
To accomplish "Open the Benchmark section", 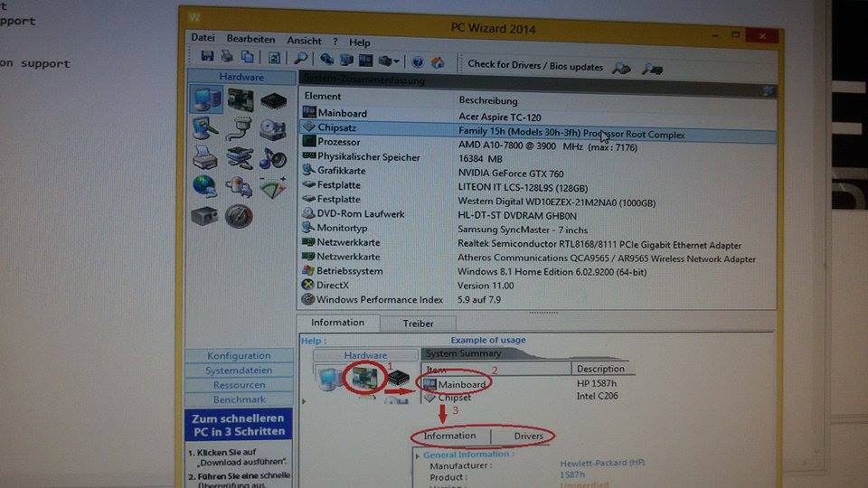I will (239, 399).
